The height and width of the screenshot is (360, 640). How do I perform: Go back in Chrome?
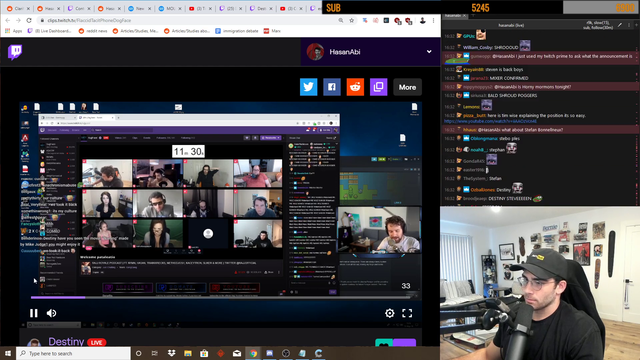(8, 20)
